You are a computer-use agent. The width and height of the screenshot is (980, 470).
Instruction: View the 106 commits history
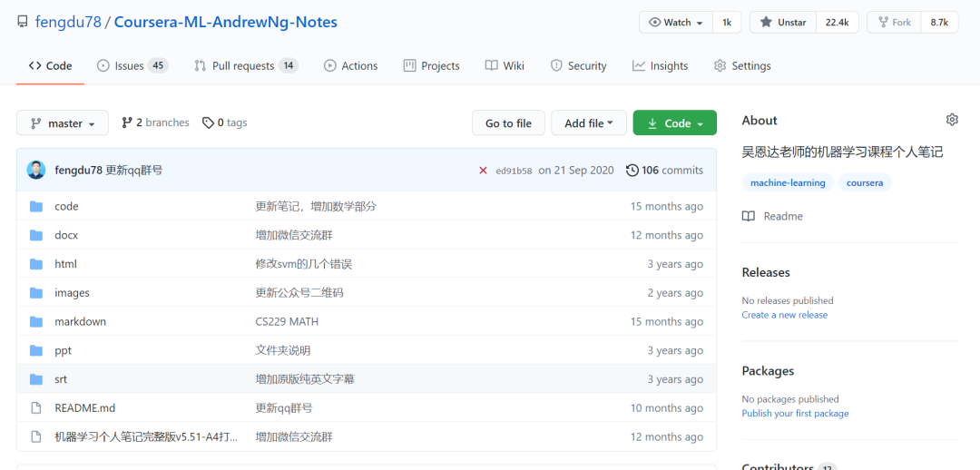665,170
